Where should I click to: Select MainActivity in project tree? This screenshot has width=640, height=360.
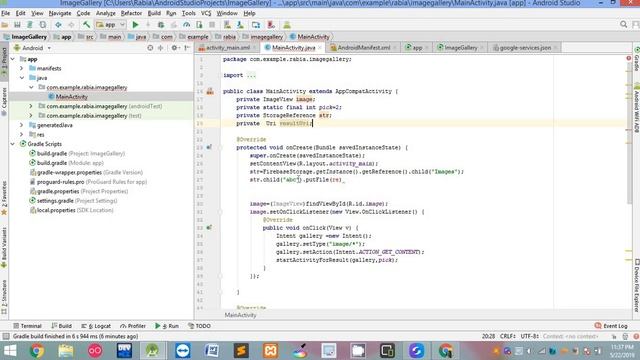pos(71,97)
